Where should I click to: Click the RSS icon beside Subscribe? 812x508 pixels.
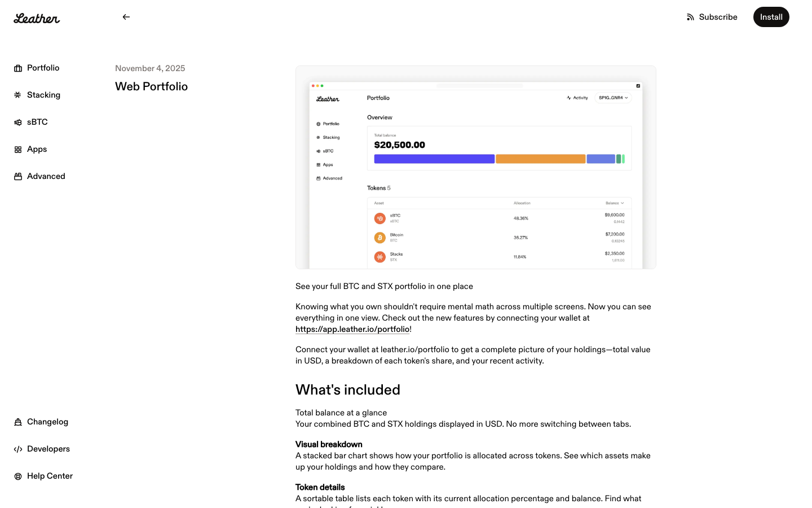click(690, 17)
